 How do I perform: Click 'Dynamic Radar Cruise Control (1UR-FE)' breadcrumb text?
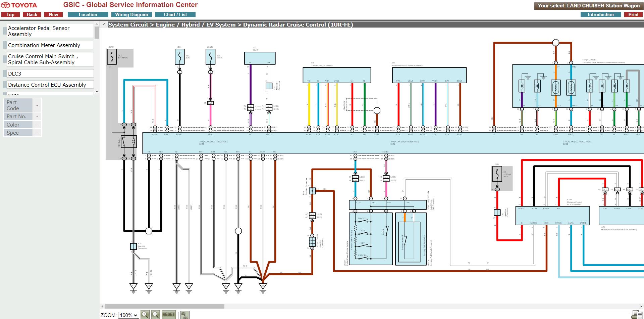pos(298,25)
